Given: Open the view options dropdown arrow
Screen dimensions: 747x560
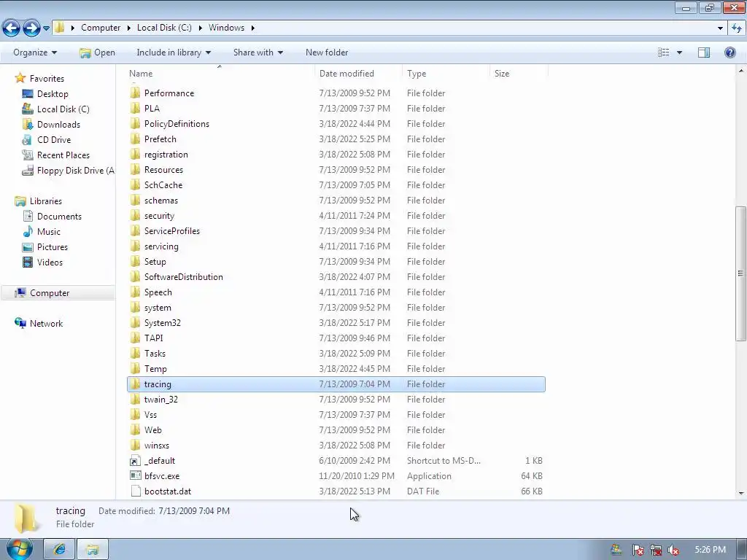Looking at the screenshot, I should pyautogui.click(x=679, y=52).
